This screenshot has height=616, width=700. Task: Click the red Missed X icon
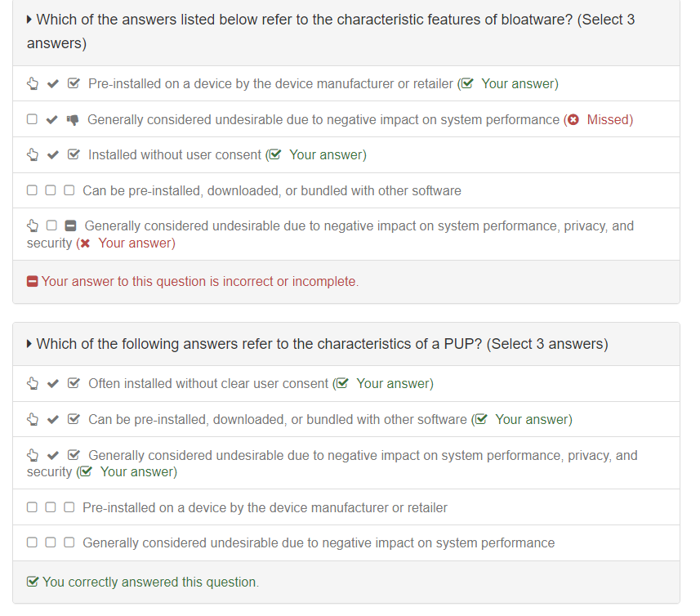pyautogui.click(x=573, y=119)
